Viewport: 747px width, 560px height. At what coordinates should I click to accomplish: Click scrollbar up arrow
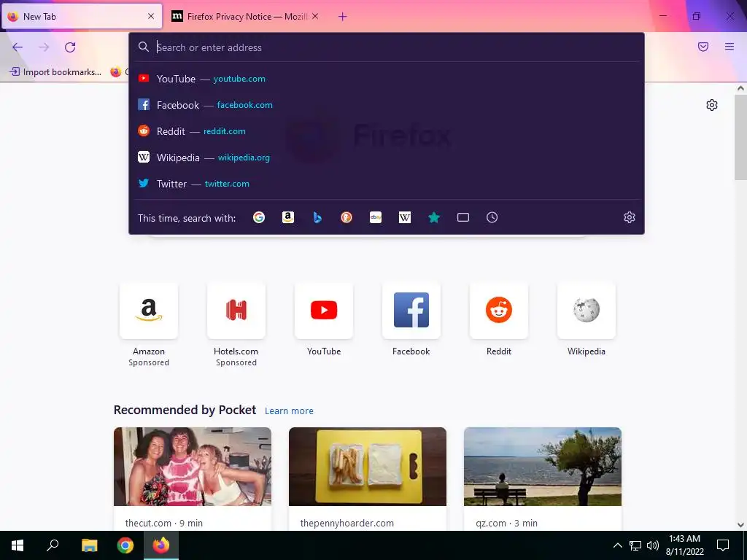point(740,88)
